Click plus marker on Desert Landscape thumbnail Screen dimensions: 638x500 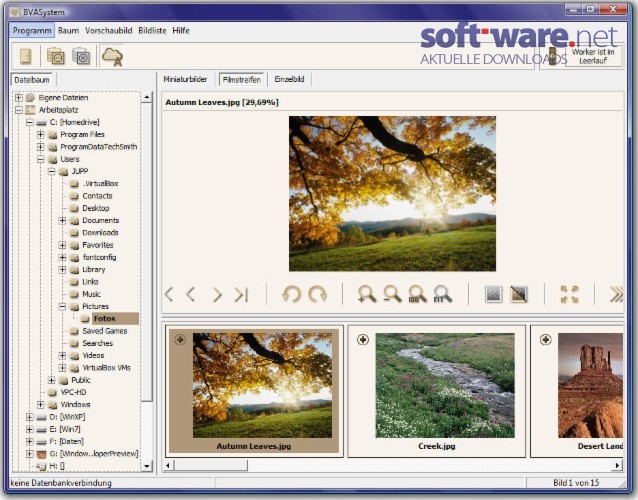tap(546, 339)
